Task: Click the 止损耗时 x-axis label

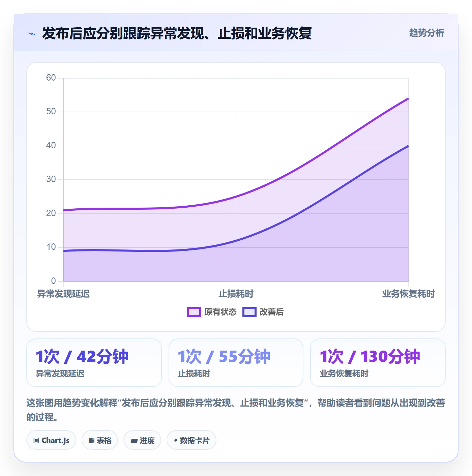Action: coord(236,294)
